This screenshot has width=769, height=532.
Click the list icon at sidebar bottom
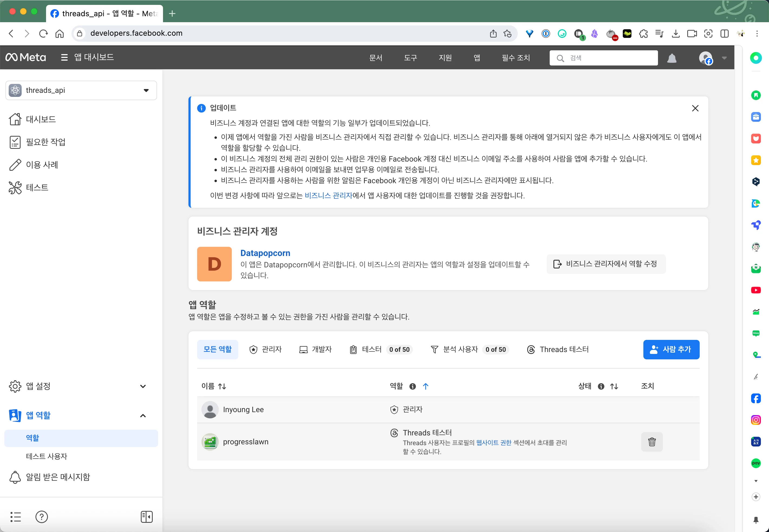(x=15, y=517)
